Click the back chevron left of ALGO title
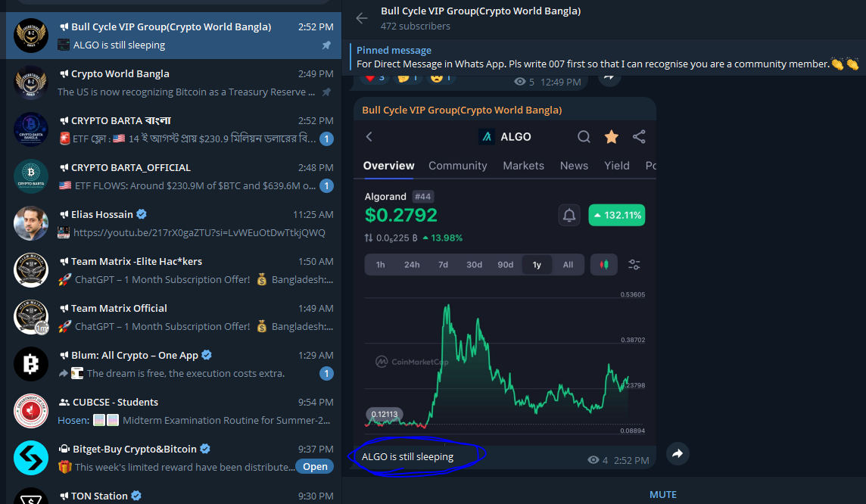Image resolution: width=866 pixels, height=504 pixels. (369, 137)
